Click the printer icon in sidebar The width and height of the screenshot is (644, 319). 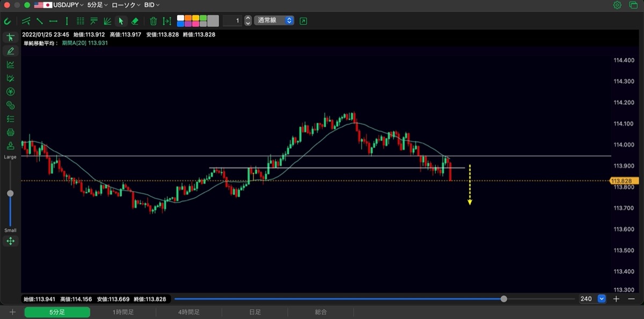(10, 132)
